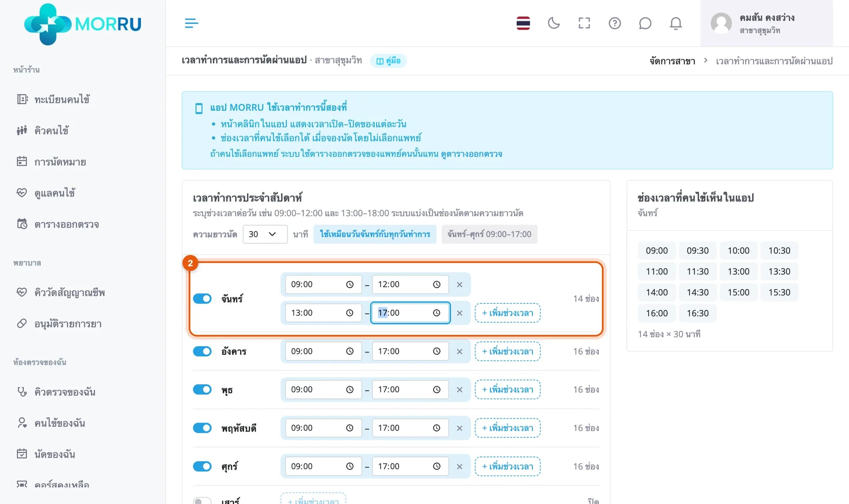Open อนุมัติรายการยา sidebar item
Screen dimensions: 849x504
pyautogui.click(x=59, y=324)
